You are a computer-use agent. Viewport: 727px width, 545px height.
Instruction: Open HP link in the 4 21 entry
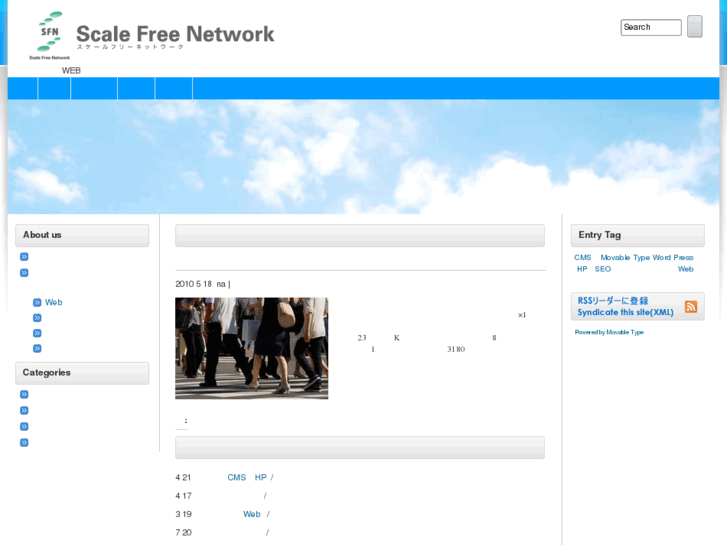point(261,477)
